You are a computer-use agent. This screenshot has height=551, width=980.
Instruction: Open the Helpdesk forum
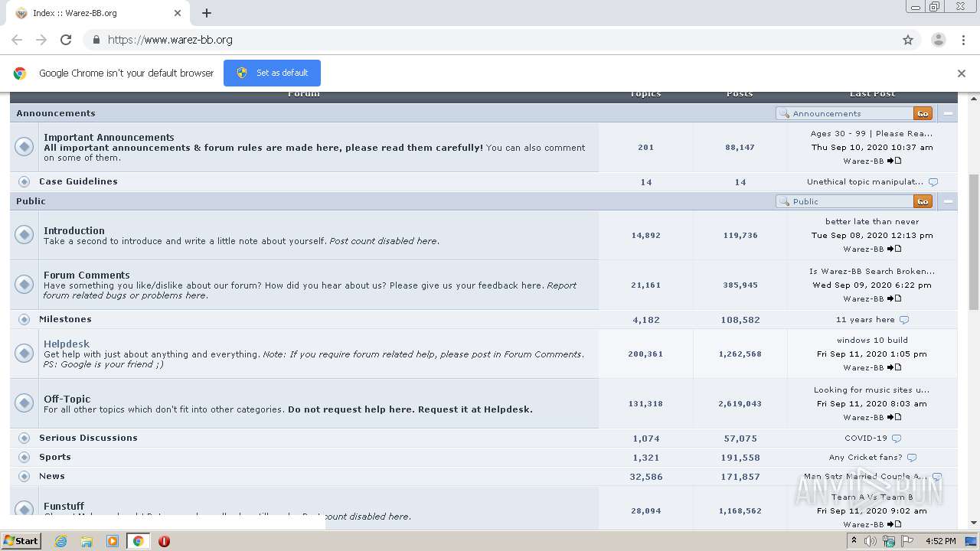click(67, 344)
